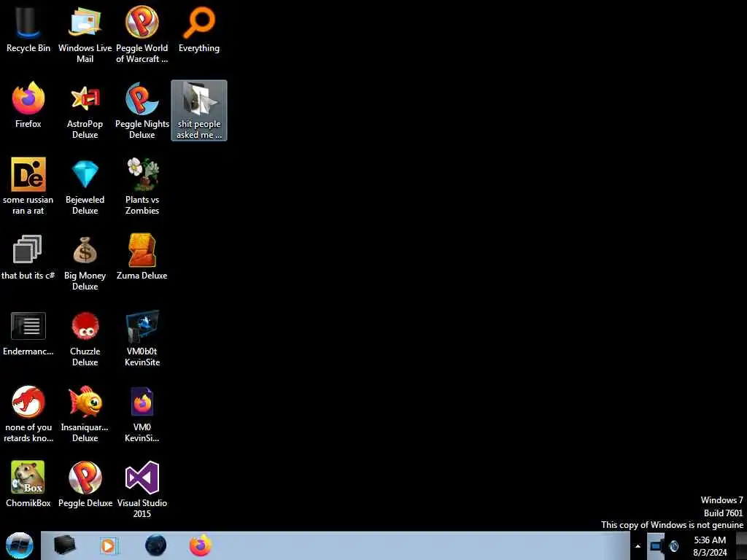Click the 'that but its c#' icon
Screen dimensions: 747x560
28,249
